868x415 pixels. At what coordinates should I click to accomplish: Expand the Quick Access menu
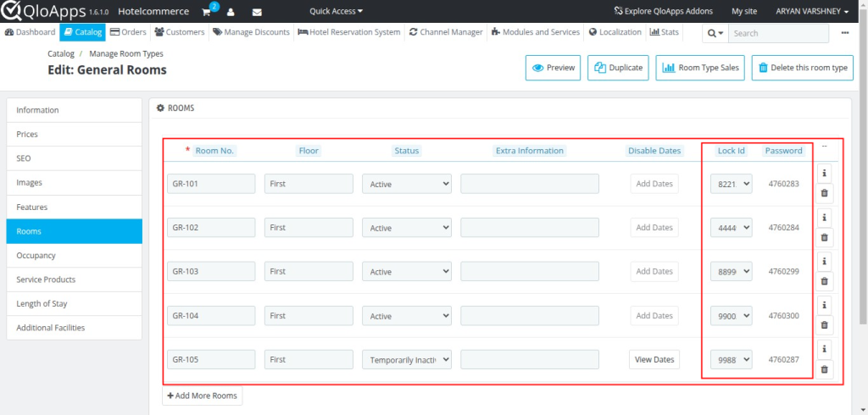pos(336,12)
